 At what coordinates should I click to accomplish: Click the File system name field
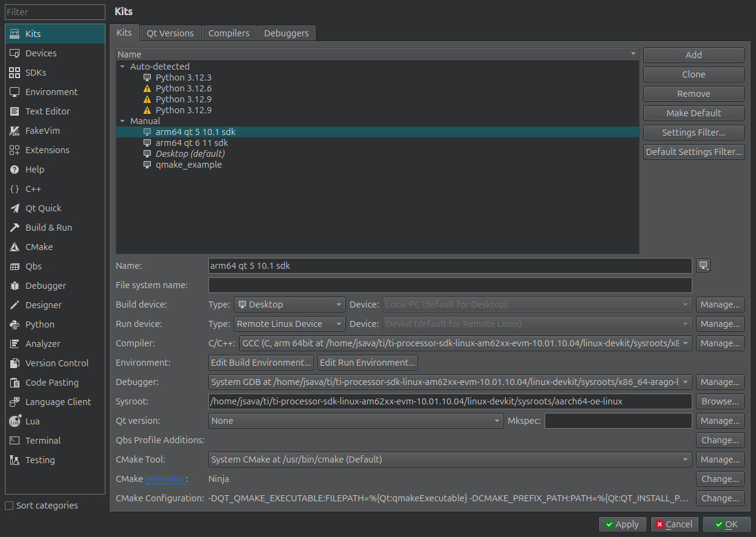450,285
